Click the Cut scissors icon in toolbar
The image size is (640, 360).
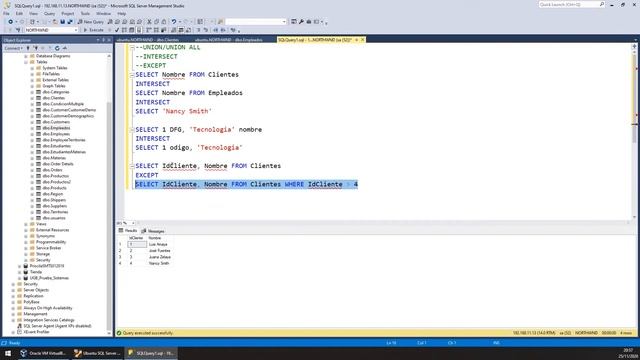pos(149,22)
